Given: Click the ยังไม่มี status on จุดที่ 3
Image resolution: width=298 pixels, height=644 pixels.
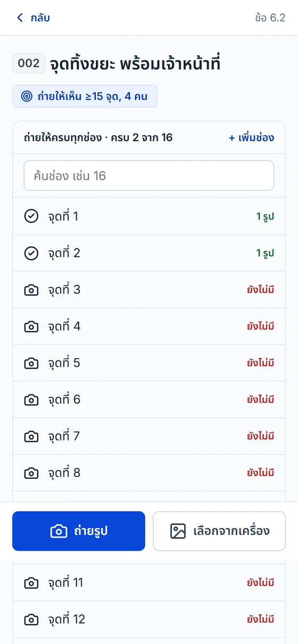Looking at the screenshot, I should [261, 290].
